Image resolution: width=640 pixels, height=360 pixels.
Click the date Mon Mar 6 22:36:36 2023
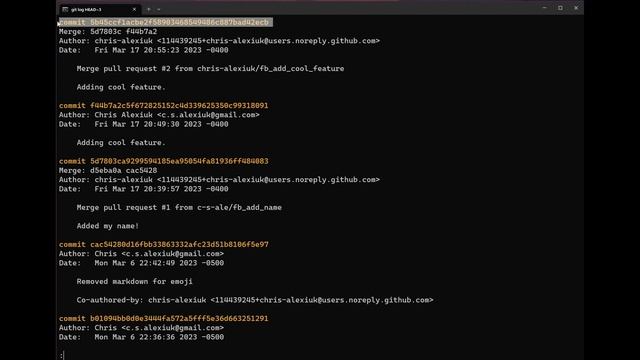coord(159,337)
